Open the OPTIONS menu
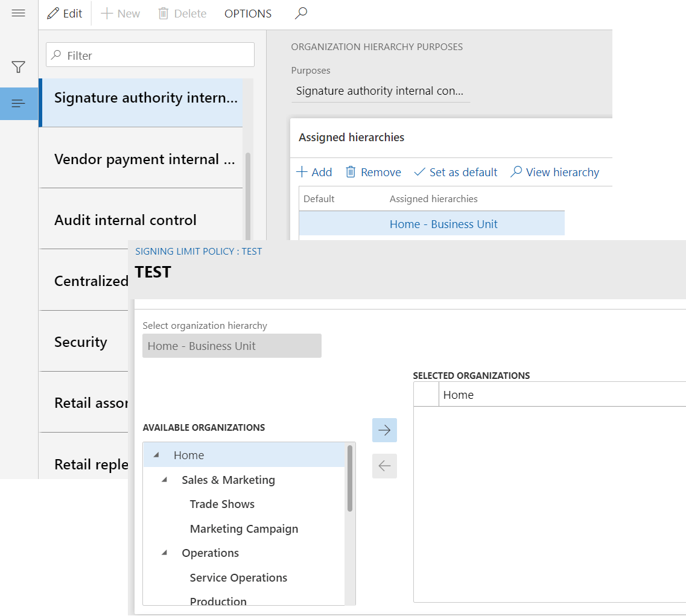The image size is (686, 616). pyautogui.click(x=248, y=13)
